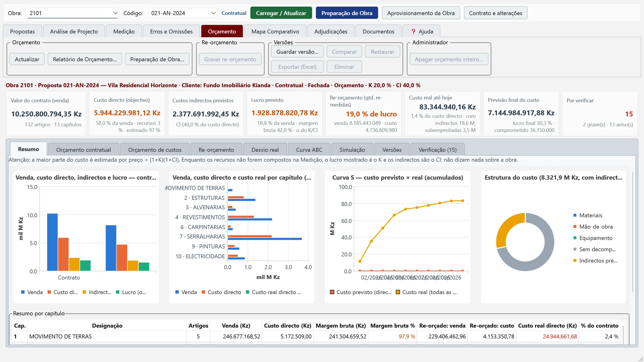Click the window resize grip in bottom corner
Viewport: 644px width, 362px height.
pyautogui.click(x=641, y=359)
